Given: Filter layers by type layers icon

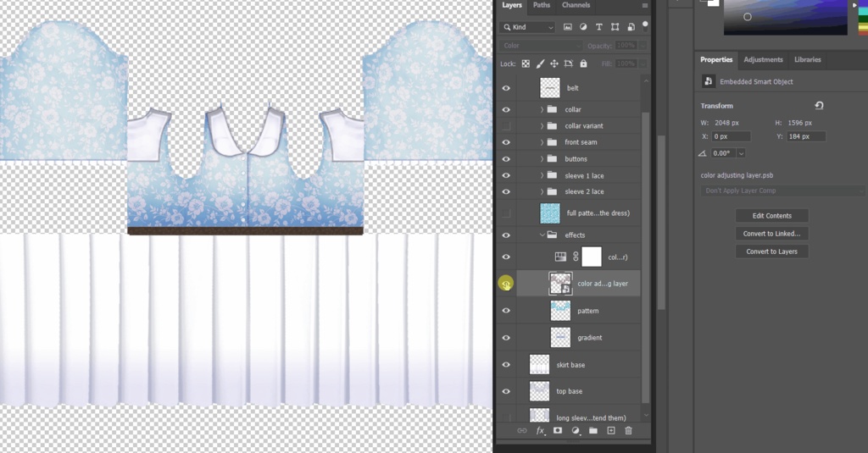Looking at the screenshot, I should pyautogui.click(x=598, y=26).
